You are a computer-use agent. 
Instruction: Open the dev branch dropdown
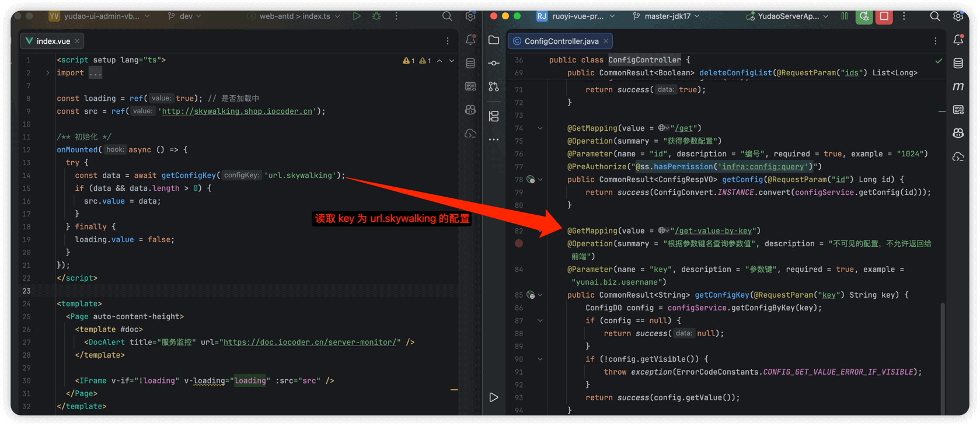[x=185, y=16]
